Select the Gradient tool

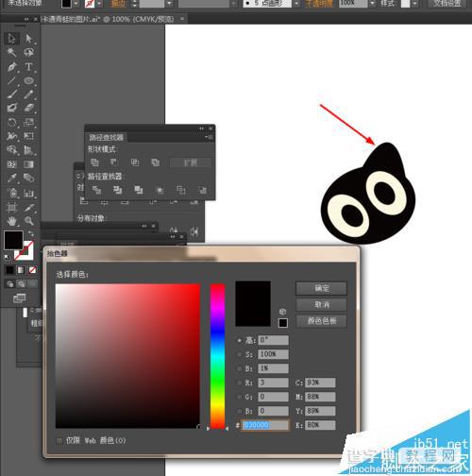pos(29,164)
